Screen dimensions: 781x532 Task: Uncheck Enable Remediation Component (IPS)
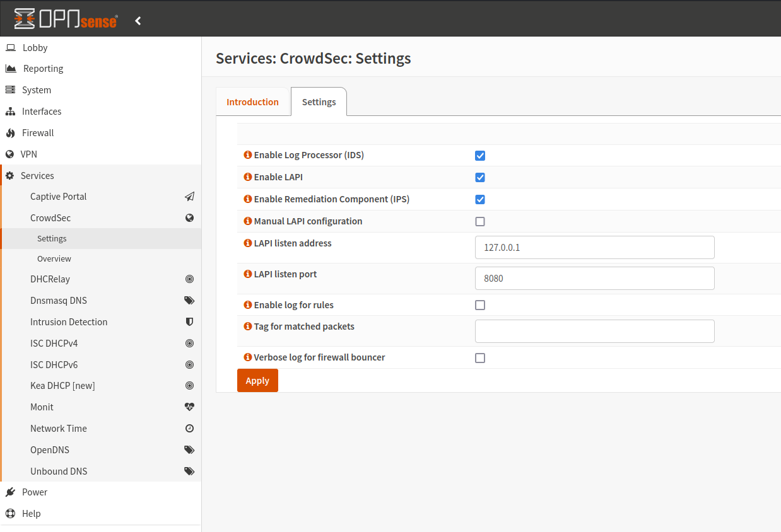pyautogui.click(x=480, y=199)
